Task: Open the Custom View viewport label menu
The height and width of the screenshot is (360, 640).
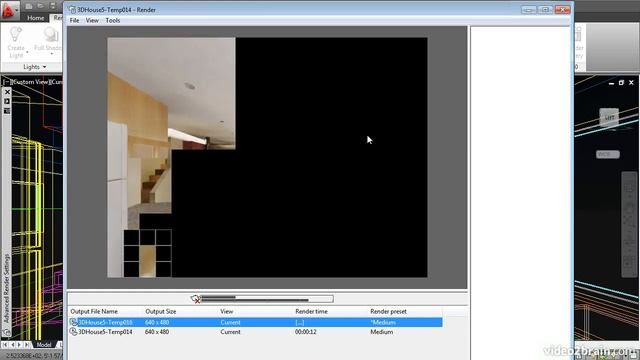Action: (x=31, y=82)
